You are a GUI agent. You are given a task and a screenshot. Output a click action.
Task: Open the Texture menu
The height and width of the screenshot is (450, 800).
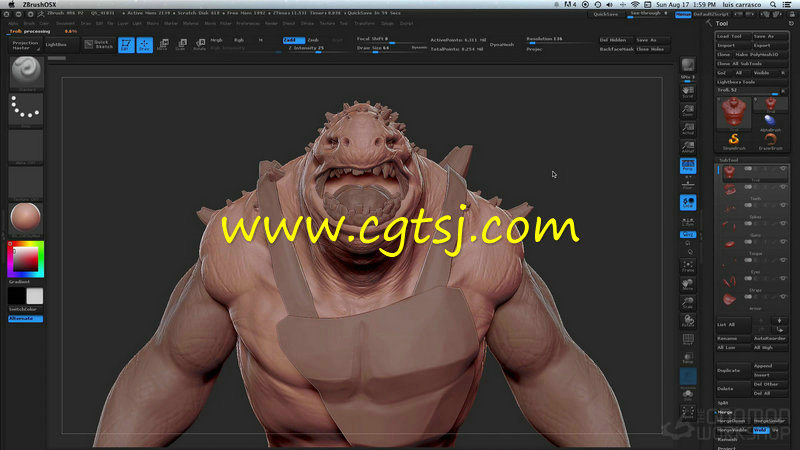pos(327,23)
